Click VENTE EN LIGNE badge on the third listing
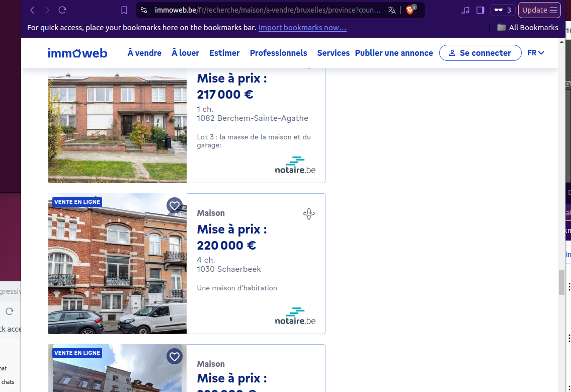Viewport: 571px width, 392px height. pos(77,353)
